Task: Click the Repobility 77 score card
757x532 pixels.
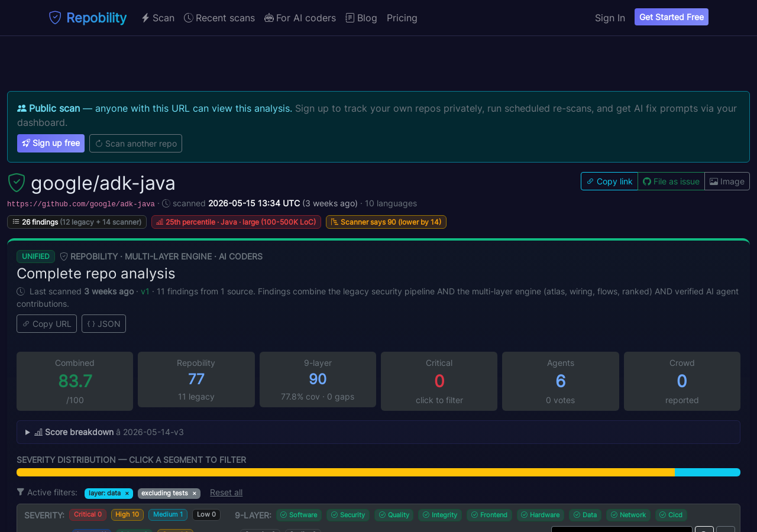Action: pos(196,379)
